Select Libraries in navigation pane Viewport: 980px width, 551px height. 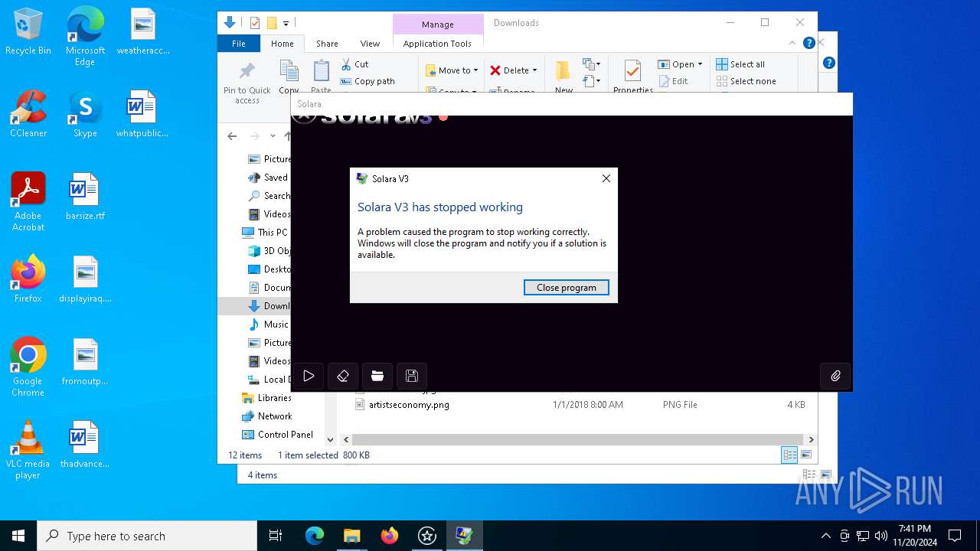point(266,398)
